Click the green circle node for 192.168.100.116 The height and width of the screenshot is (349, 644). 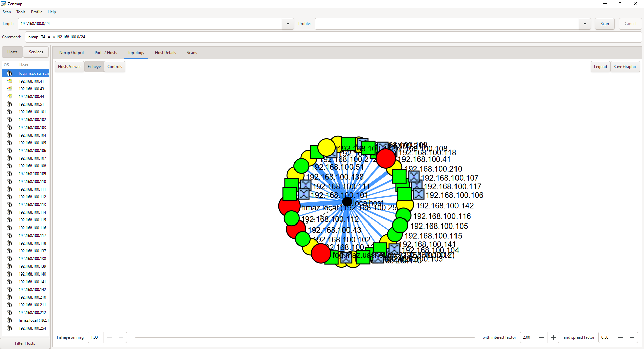pyautogui.click(x=403, y=215)
